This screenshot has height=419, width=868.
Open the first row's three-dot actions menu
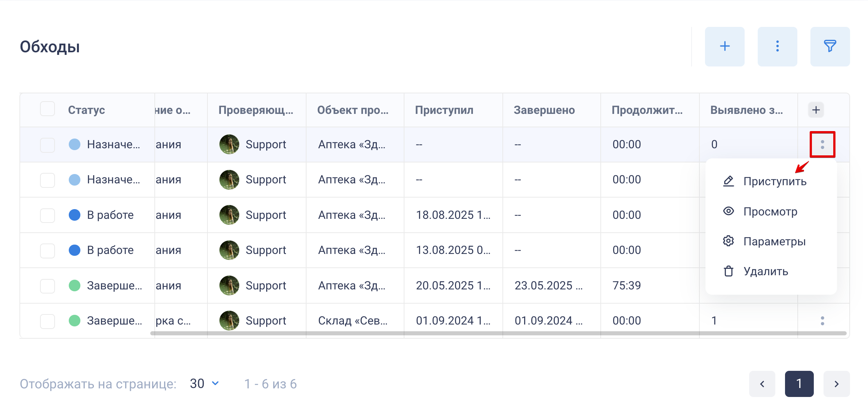click(822, 145)
